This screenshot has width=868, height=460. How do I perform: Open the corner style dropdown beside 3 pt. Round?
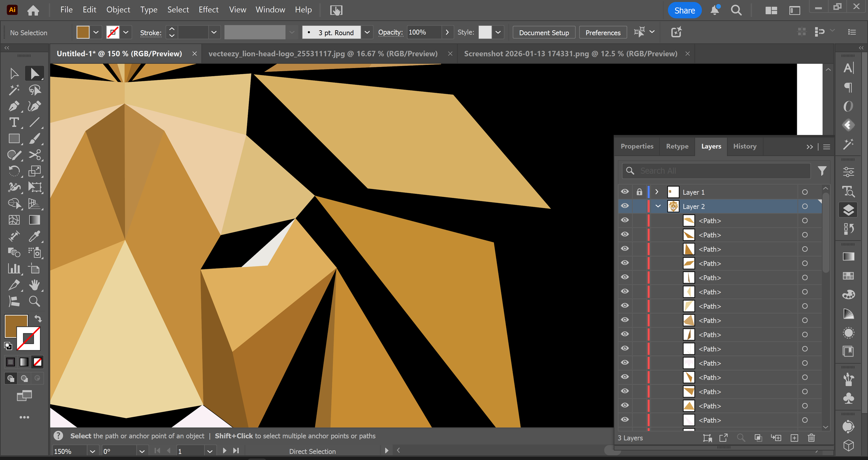point(367,32)
